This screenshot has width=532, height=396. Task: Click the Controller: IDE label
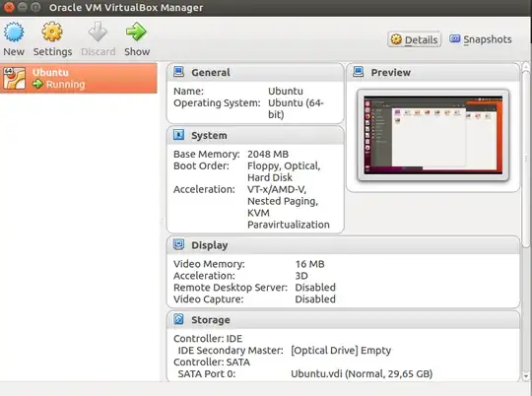208,339
